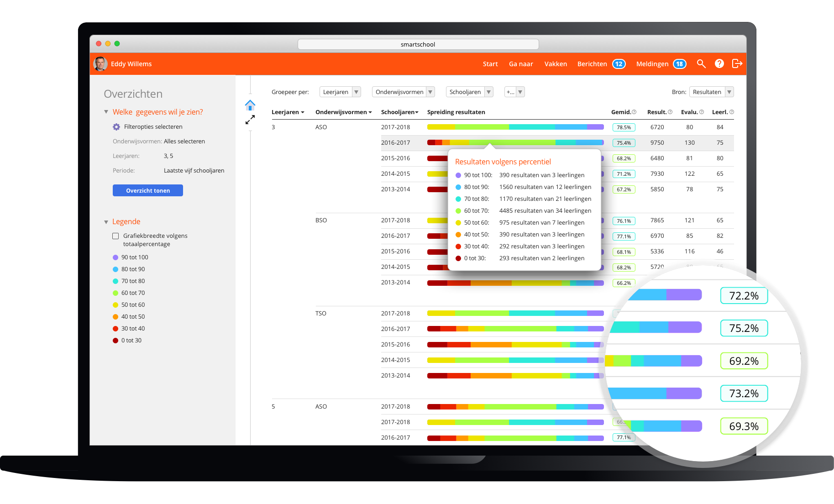Open the Ga naar menu

point(521,64)
